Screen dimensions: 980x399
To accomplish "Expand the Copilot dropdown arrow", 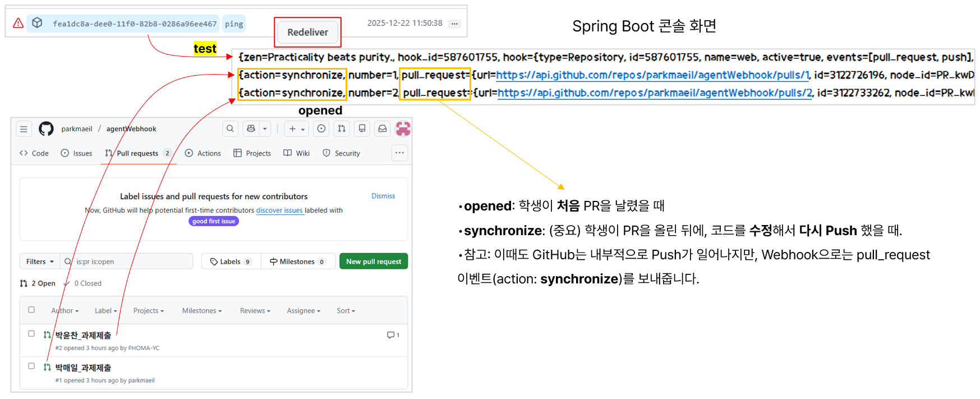I will point(265,129).
